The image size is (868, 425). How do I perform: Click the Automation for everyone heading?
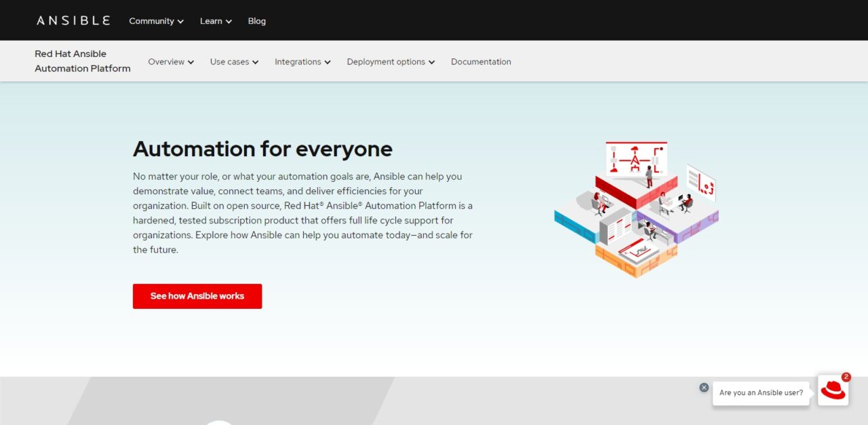point(262,149)
